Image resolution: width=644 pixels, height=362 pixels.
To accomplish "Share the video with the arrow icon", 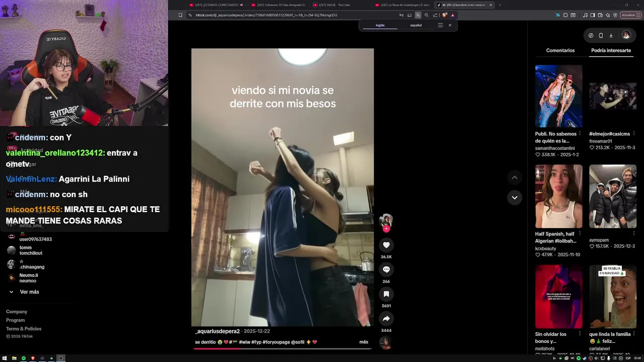I will click(x=386, y=319).
